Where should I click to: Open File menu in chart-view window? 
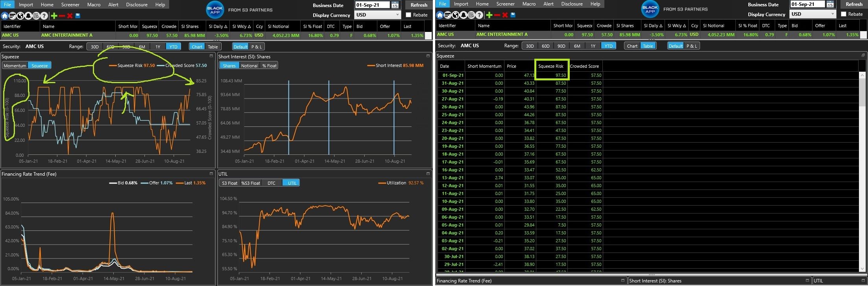point(7,5)
